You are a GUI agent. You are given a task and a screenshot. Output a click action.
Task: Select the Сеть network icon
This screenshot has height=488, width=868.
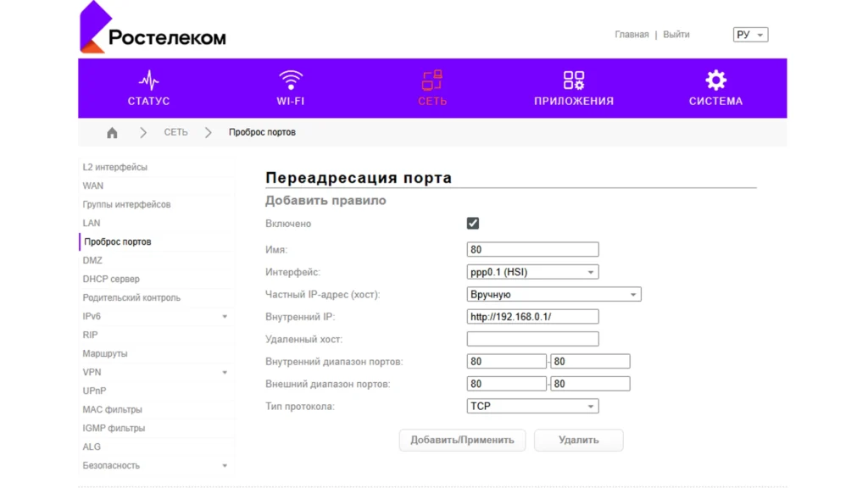432,80
